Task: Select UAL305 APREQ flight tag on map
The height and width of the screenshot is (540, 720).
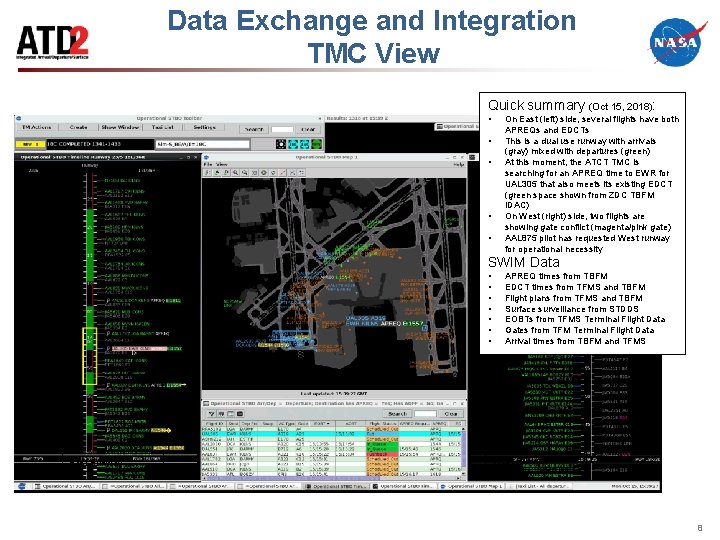Action: [x=384, y=321]
